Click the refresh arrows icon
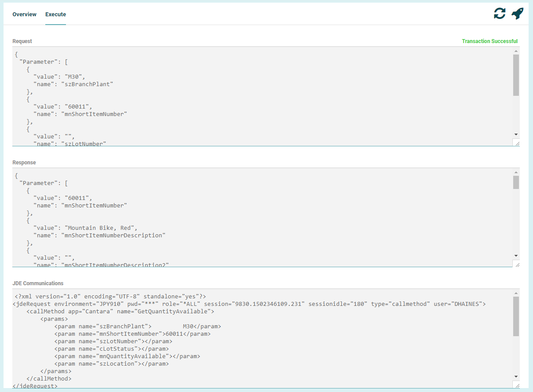 500,14
